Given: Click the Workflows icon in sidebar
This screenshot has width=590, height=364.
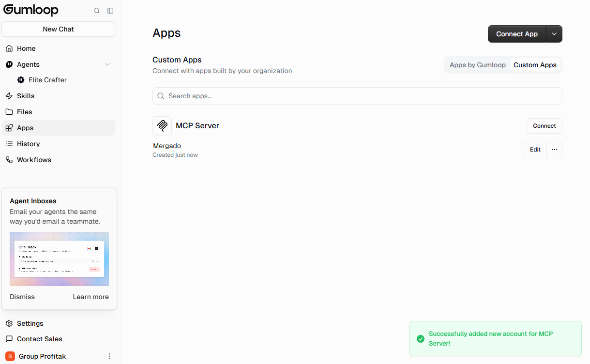Looking at the screenshot, I should click(9, 160).
